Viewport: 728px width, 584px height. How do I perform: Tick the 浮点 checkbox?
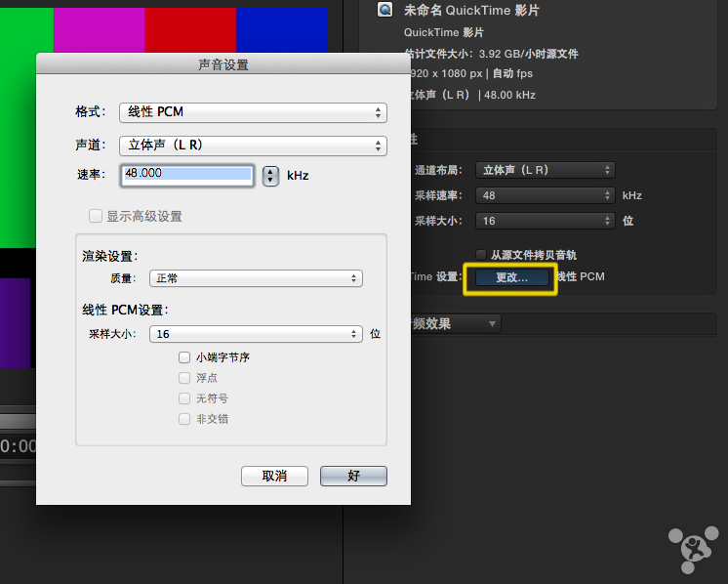click(x=184, y=378)
